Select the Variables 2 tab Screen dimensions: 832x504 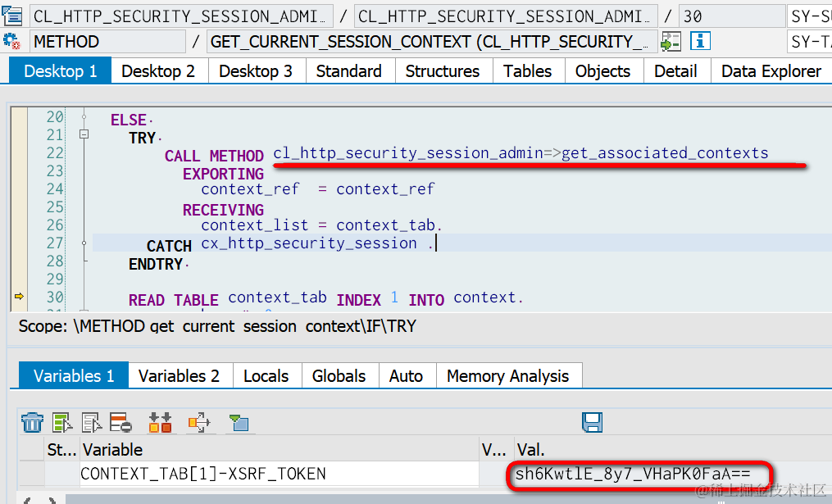tap(179, 375)
